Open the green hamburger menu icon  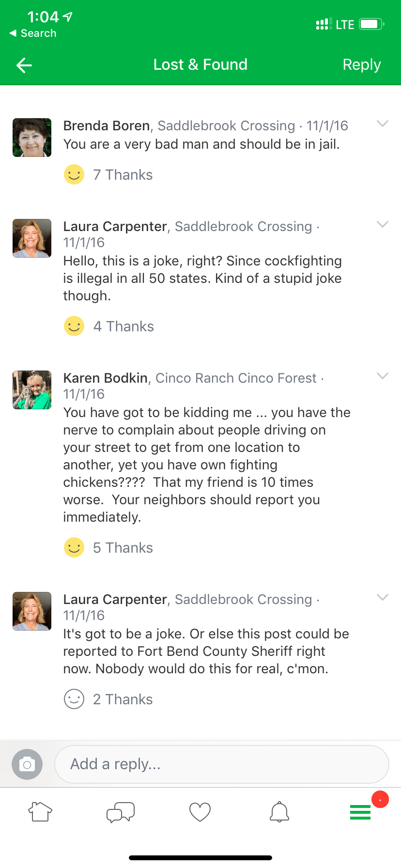point(360,812)
